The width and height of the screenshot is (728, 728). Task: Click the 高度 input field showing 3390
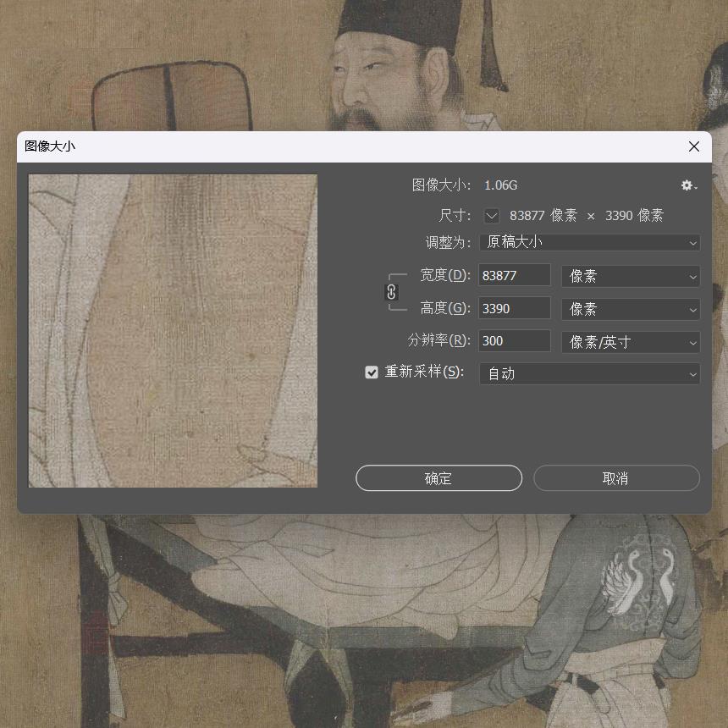(515, 308)
